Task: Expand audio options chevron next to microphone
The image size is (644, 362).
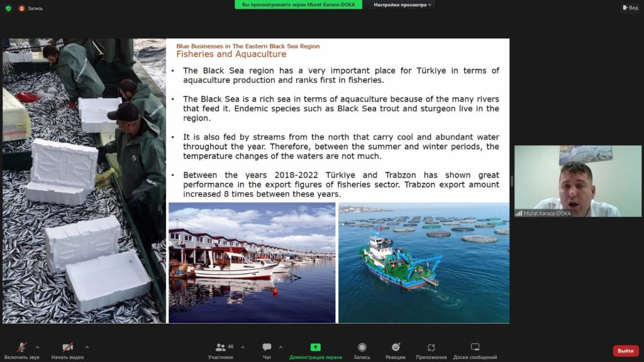Action: [38, 347]
